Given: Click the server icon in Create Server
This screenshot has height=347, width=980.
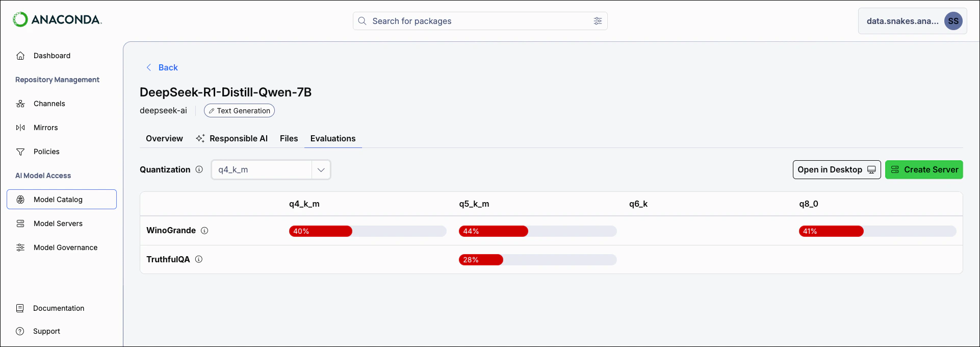Looking at the screenshot, I should [x=895, y=170].
